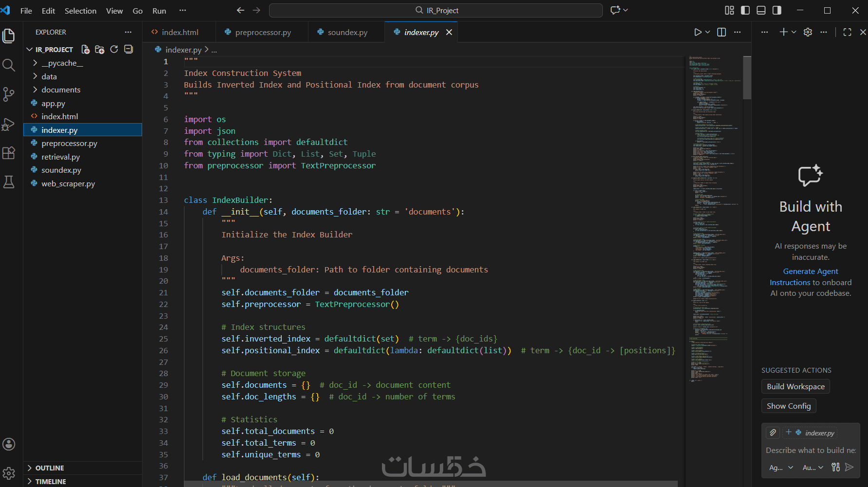This screenshot has height=487, width=868.
Task: Open the Edit menu
Action: point(48,11)
